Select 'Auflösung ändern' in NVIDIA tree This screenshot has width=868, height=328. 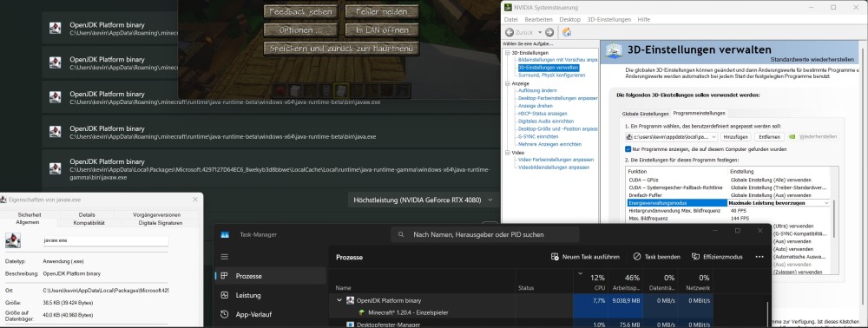click(x=537, y=90)
